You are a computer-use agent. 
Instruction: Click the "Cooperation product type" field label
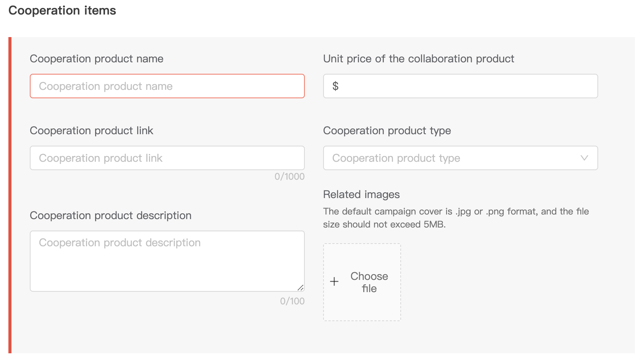pyautogui.click(x=387, y=130)
